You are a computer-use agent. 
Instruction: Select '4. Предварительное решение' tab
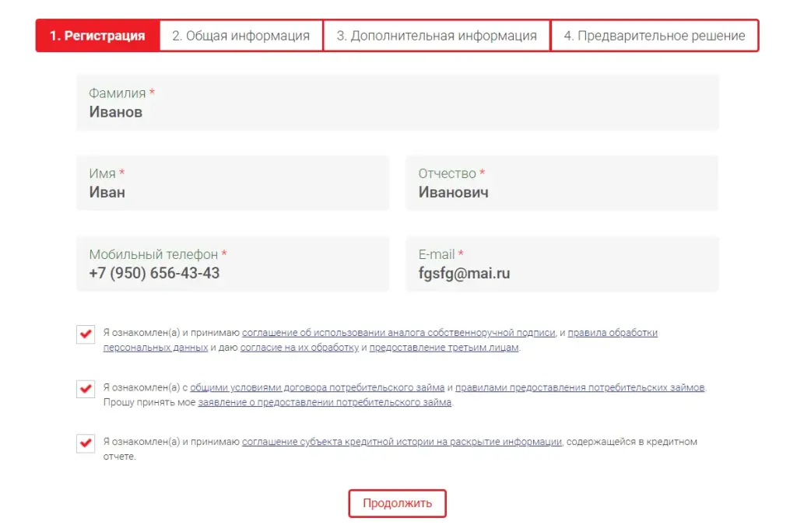coord(654,36)
